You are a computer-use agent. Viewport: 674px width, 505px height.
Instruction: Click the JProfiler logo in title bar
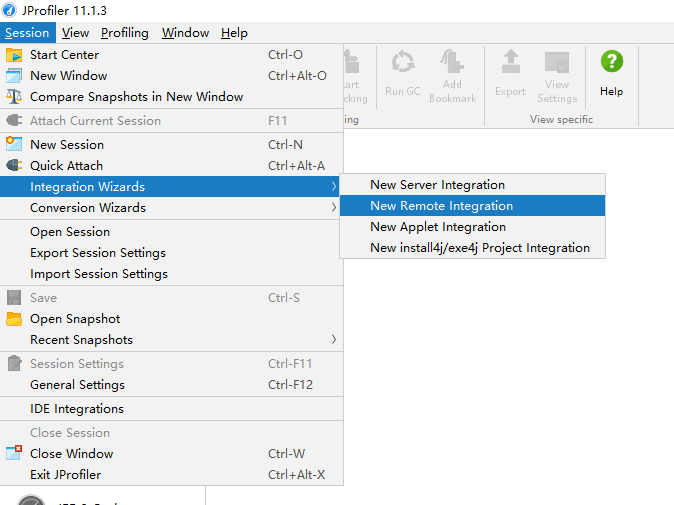click(9, 10)
